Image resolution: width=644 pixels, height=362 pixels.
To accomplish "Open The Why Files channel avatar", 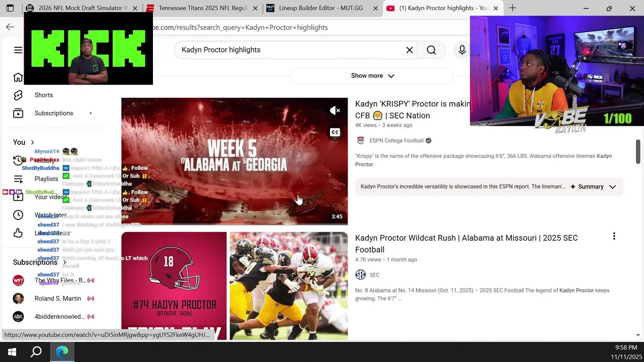I will 18,281.
